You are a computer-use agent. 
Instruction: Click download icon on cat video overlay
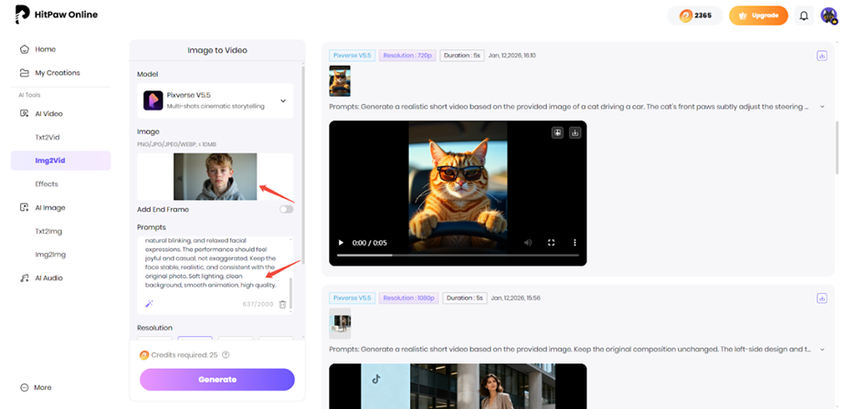point(575,132)
